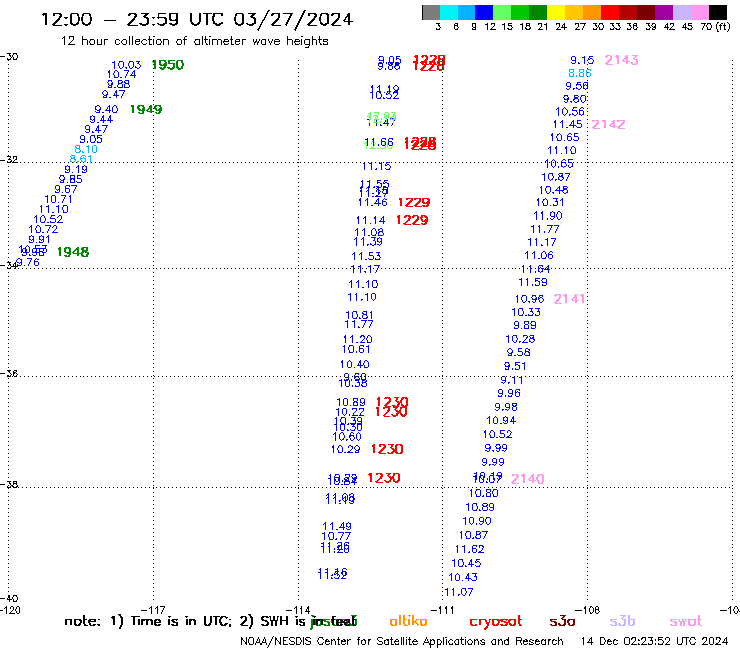
Task: Click the wave height '10.94'
Action: coord(501,420)
